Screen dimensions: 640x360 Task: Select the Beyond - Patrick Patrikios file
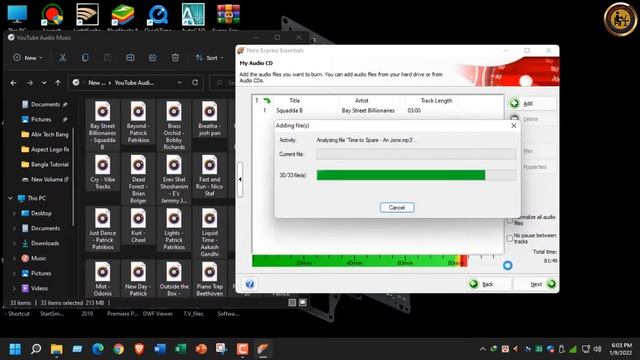click(x=138, y=121)
